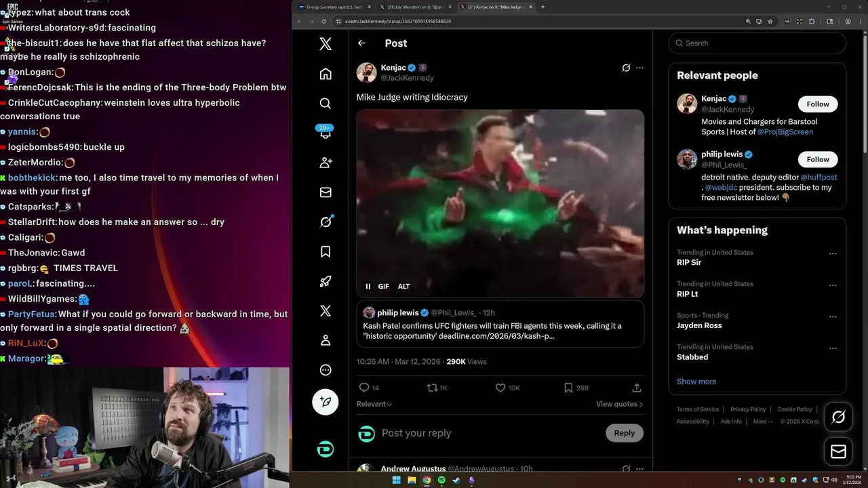Switch to Energy Secretary browser tab

(x=335, y=7)
